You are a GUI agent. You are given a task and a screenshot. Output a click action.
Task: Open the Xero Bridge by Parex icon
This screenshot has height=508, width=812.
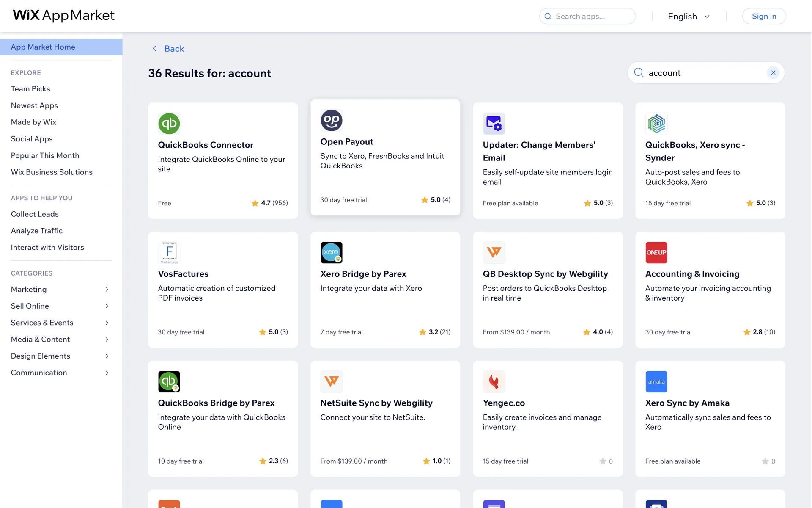tap(331, 253)
